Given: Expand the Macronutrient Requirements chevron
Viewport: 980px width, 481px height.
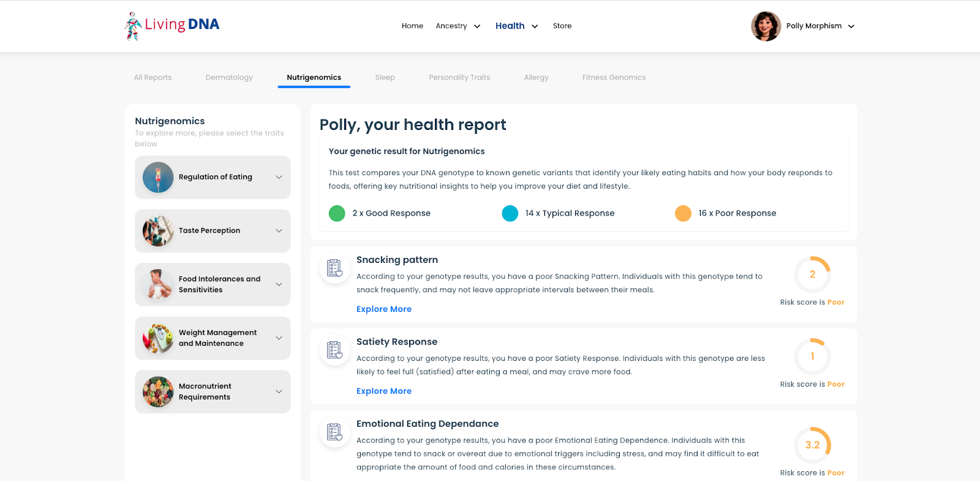Looking at the screenshot, I should click(x=279, y=392).
